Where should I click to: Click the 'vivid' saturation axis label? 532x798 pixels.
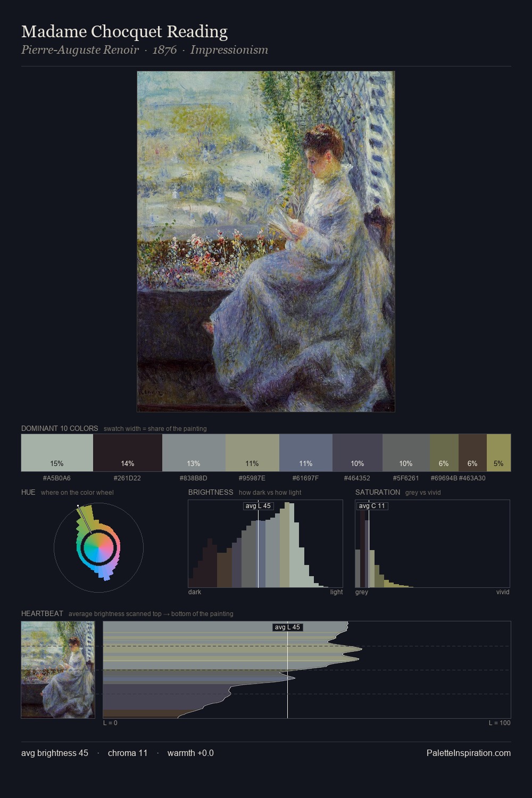click(503, 592)
